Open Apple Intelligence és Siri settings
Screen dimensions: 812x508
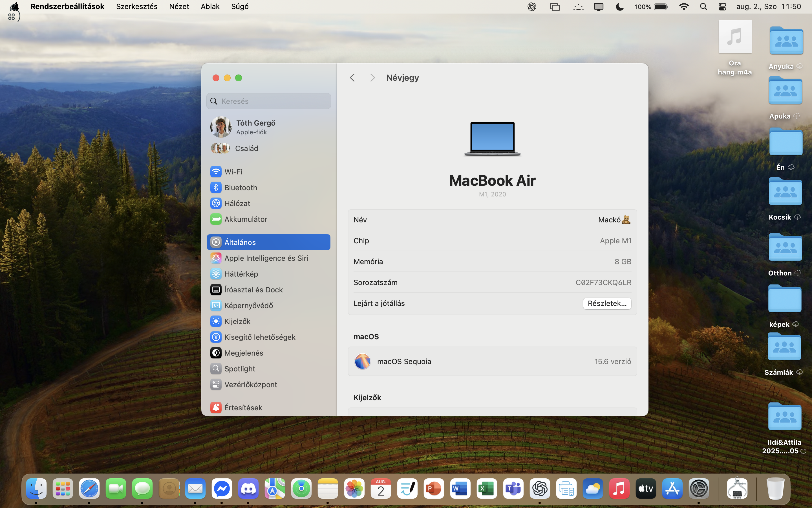tap(268, 258)
